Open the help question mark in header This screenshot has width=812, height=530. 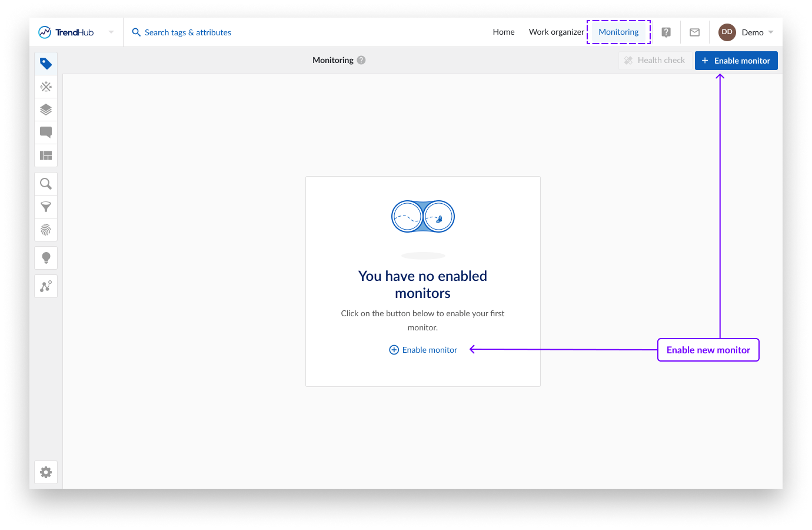coord(666,32)
